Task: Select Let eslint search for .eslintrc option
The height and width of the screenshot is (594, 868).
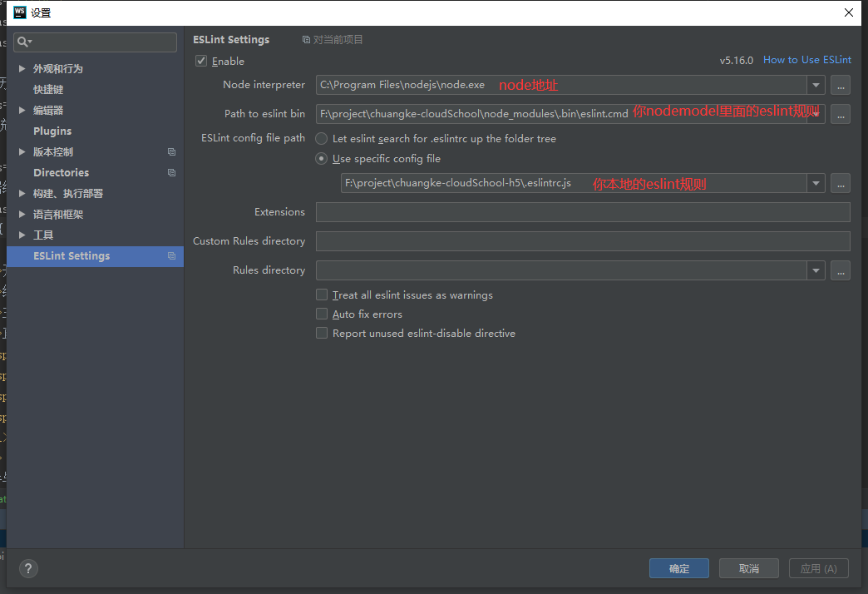Action: point(321,139)
